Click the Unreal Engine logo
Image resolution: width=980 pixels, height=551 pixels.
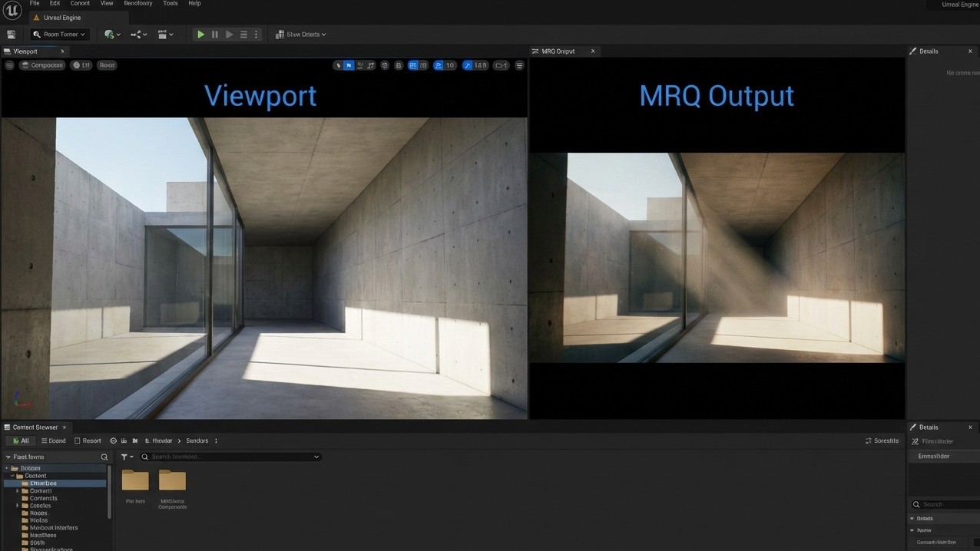coord(12,10)
